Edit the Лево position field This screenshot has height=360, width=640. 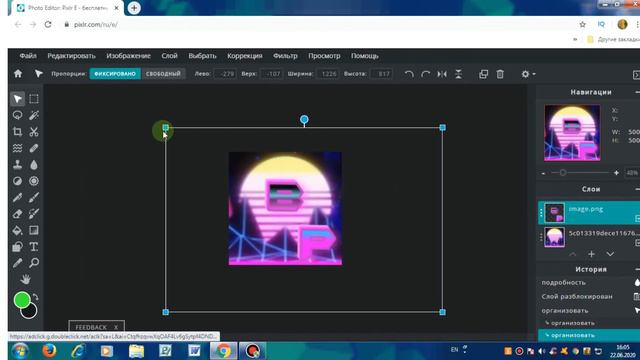(225, 74)
